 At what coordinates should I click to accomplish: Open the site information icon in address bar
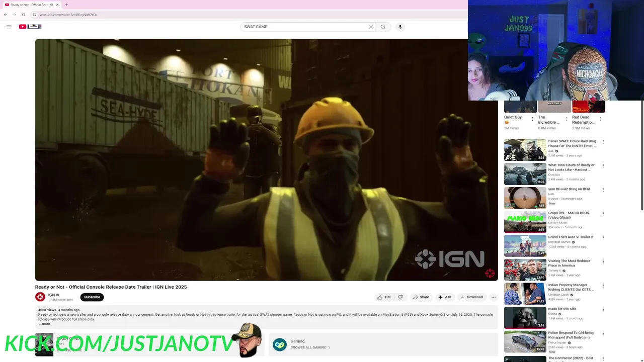point(34,15)
